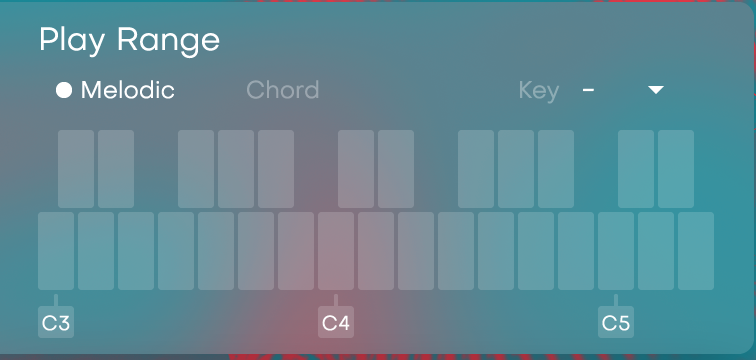Click the black key A#4
The image size is (756, 360).
pyautogui.click(x=556, y=169)
